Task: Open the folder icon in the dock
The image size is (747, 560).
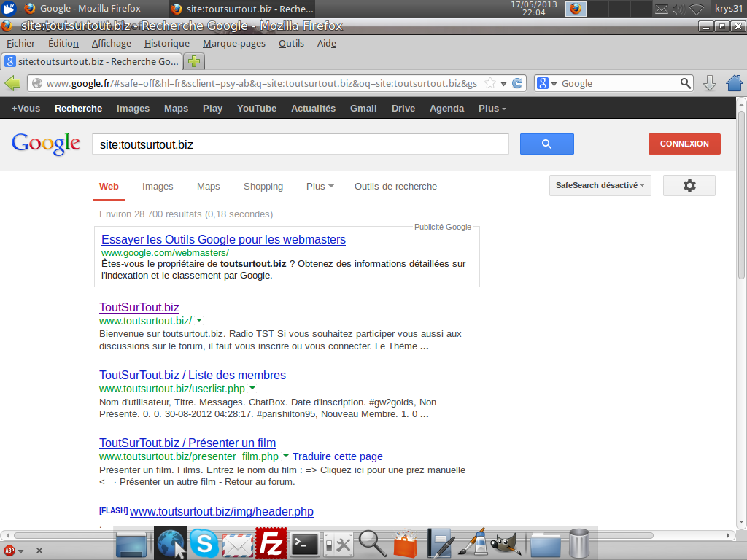Action: (546, 545)
